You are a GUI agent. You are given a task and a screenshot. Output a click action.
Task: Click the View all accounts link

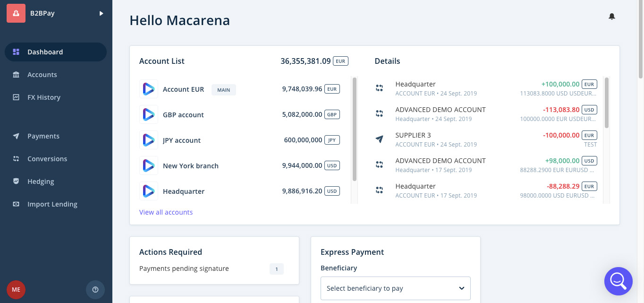[x=166, y=212]
